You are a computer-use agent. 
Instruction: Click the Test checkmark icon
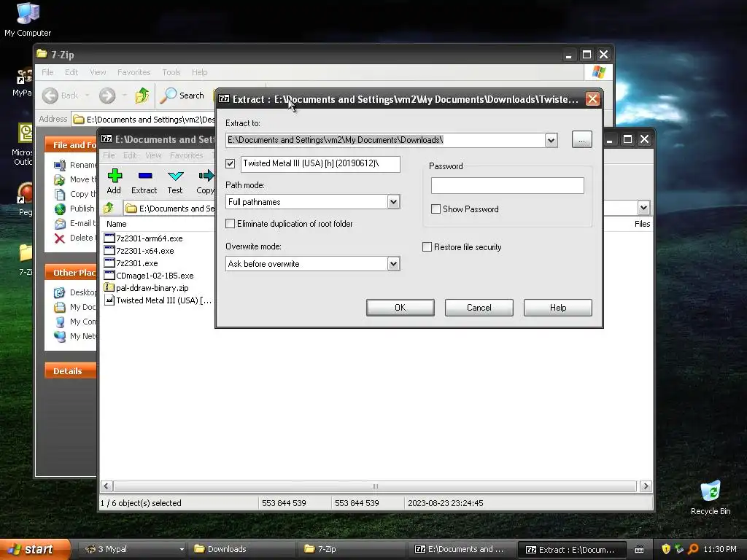(175, 176)
